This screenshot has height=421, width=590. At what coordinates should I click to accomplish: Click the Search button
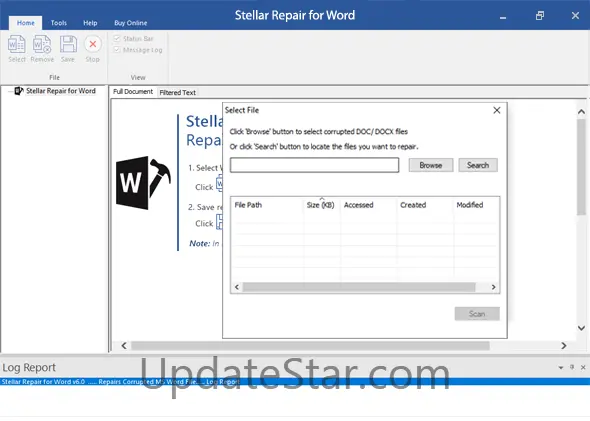(478, 165)
